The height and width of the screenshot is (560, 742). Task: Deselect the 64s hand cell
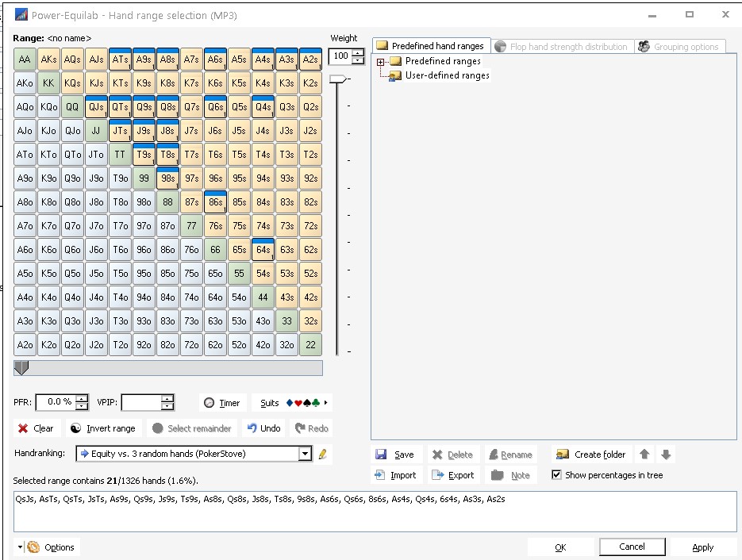(x=263, y=249)
